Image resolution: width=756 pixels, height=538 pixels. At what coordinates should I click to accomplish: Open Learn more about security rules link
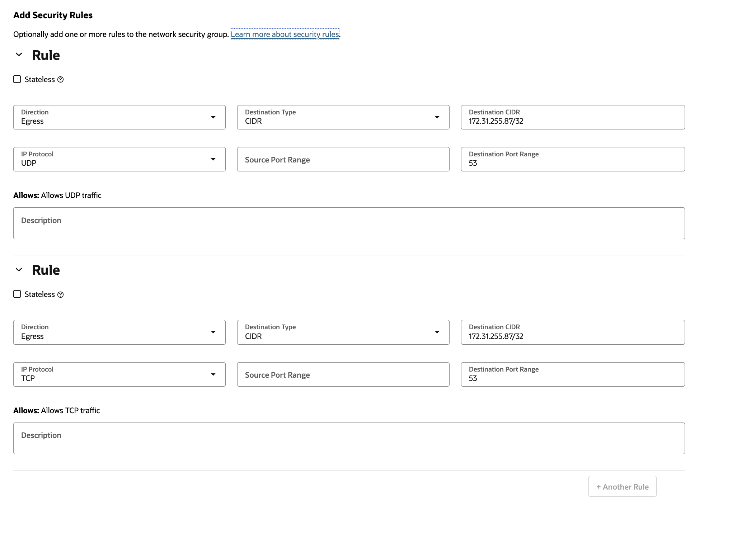click(x=285, y=34)
